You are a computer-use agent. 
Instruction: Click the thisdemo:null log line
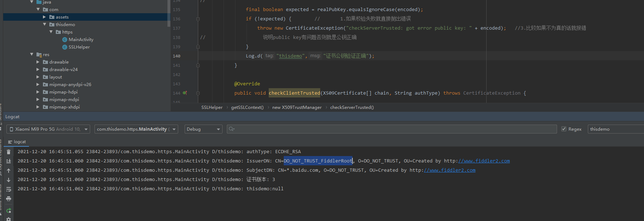(151, 189)
